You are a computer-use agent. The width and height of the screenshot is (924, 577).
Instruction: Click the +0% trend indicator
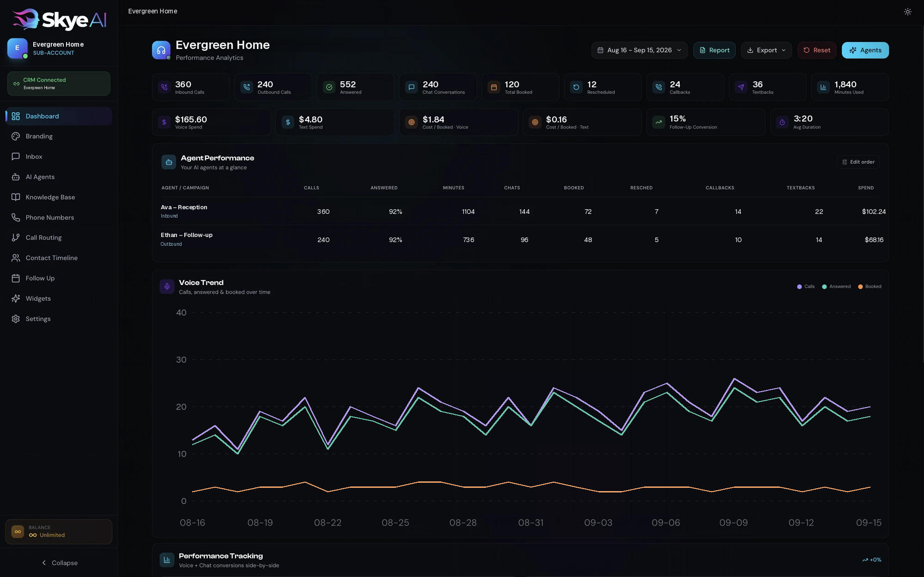872,560
